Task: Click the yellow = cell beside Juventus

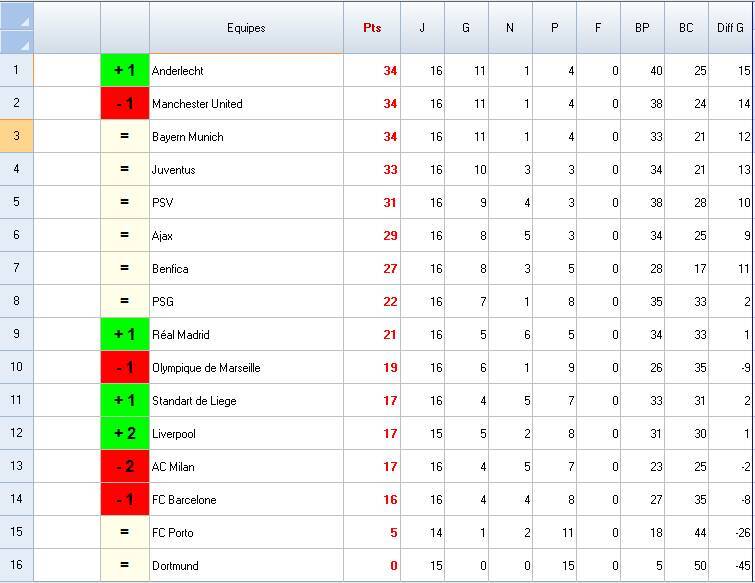Action: (x=125, y=170)
